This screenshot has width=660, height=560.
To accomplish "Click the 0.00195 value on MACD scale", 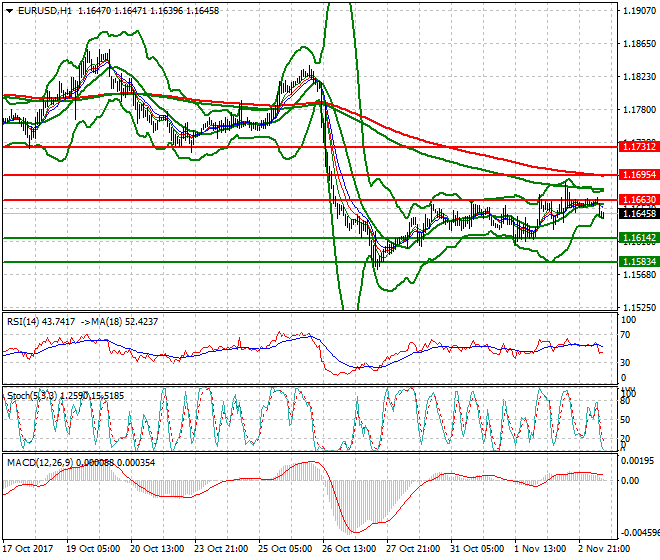I will click(x=638, y=460).
